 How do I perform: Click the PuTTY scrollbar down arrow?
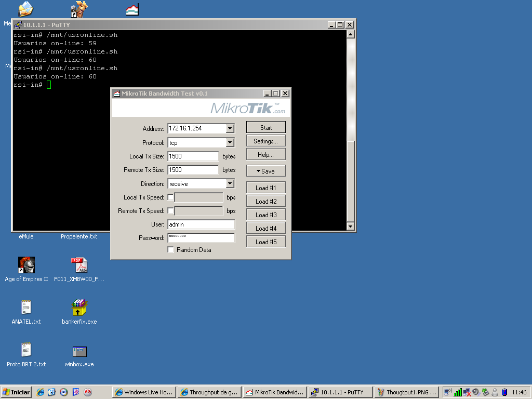point(350,227)
